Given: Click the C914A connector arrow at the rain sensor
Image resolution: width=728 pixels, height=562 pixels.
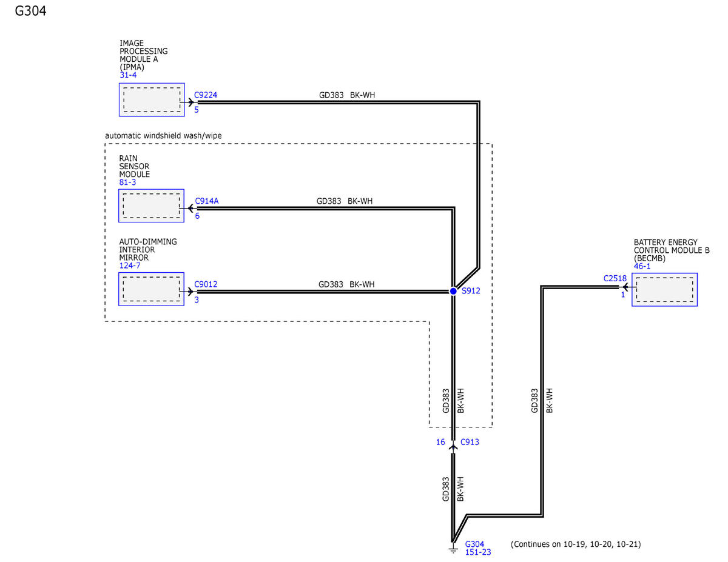Looking at the screenshot, I should click(x=190, y=209).
